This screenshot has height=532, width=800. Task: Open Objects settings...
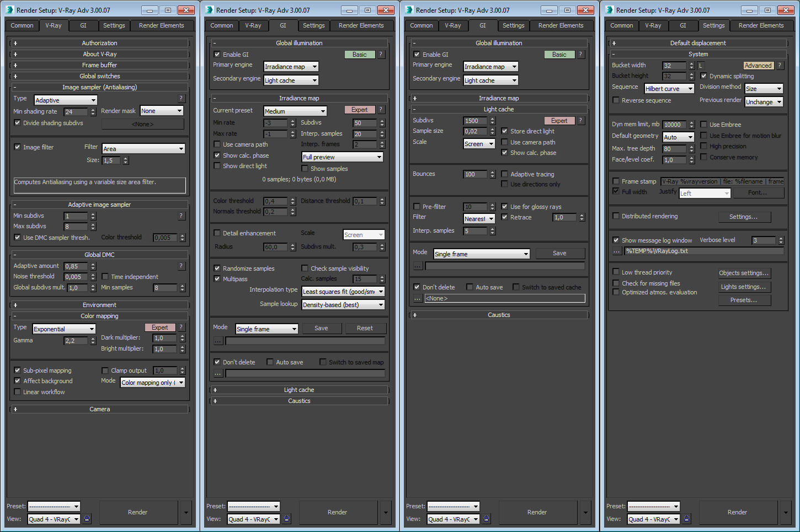click(x=744, y=273)
